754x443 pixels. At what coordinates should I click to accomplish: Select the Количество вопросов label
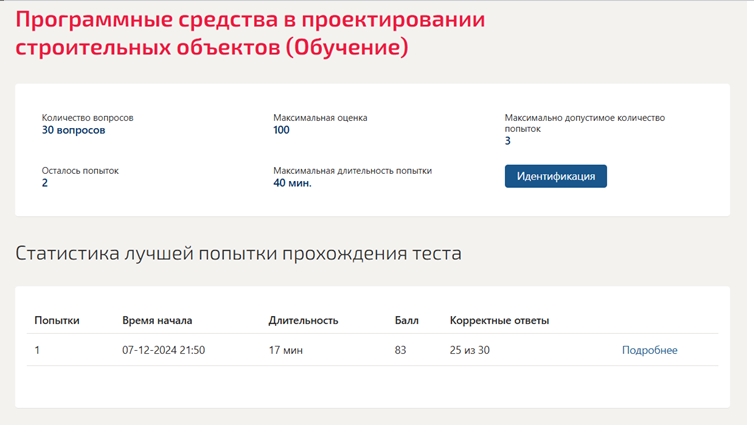[x=87, y=117]
